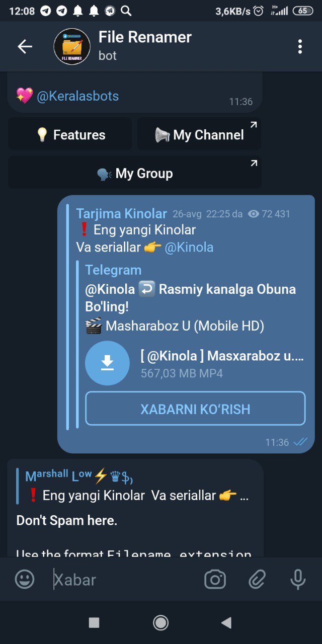
Task: Tap the XABARNI KO'RISH button
Action: 195,409
